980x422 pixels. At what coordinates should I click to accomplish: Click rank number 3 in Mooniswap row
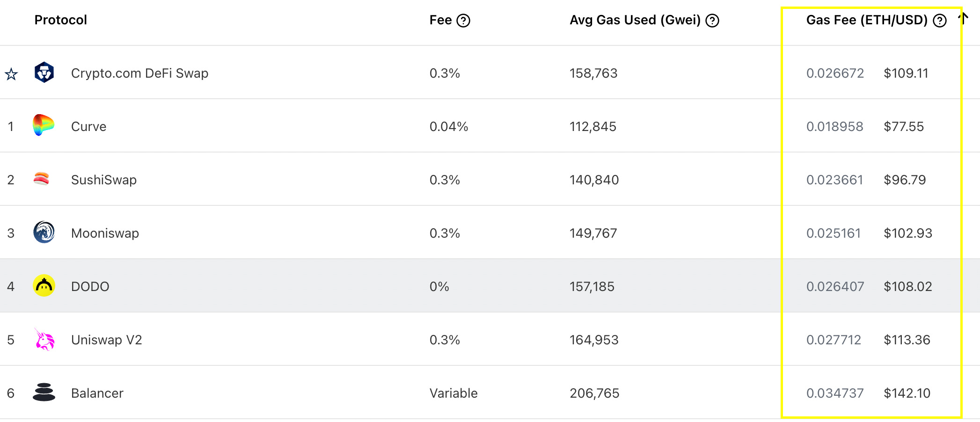11,233
